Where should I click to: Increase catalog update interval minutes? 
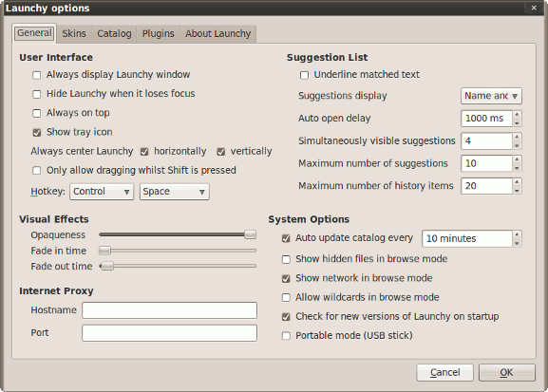click(517, 234)
